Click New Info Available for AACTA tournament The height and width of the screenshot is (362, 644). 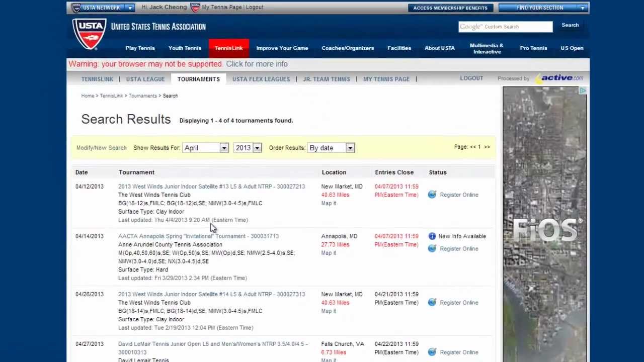click(x=462, y=236)
